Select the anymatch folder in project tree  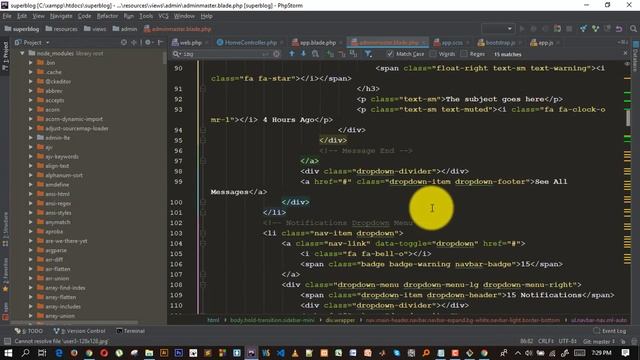[58, 222]
